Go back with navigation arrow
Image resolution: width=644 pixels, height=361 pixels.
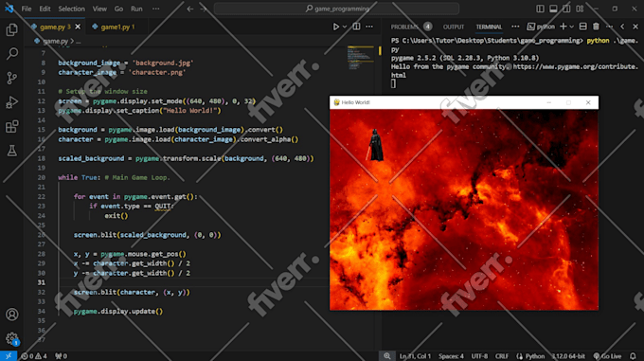coord(190,9)
